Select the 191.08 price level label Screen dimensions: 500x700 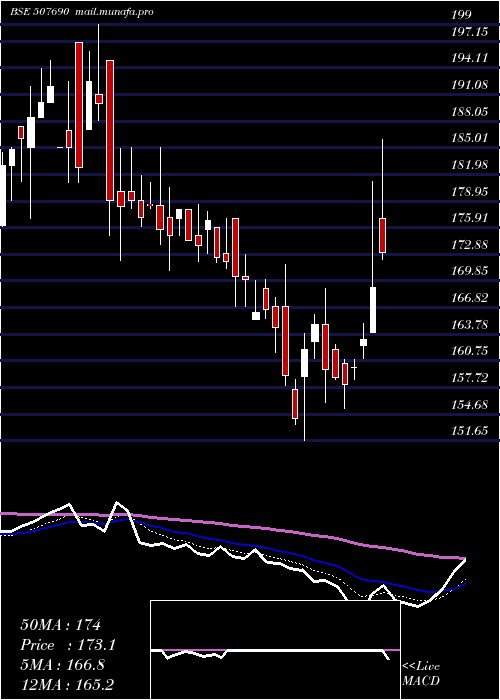(x=469, y=84)
